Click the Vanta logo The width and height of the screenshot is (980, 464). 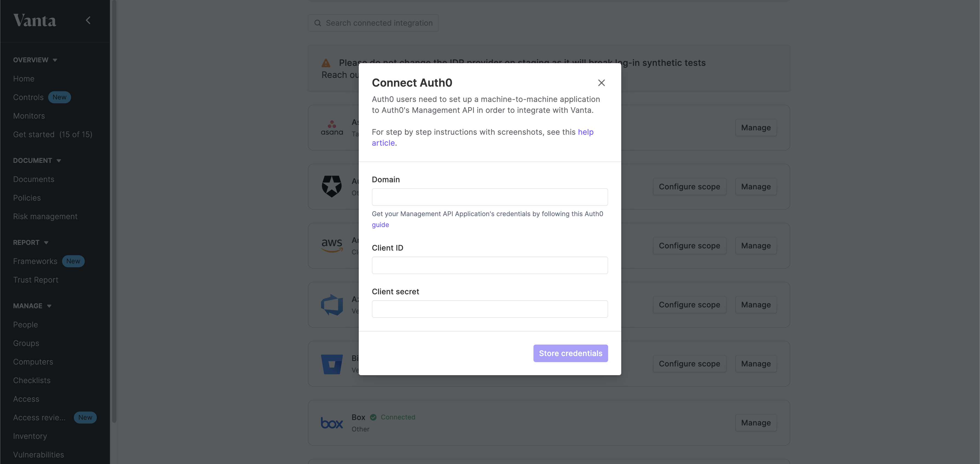[35, 20]
